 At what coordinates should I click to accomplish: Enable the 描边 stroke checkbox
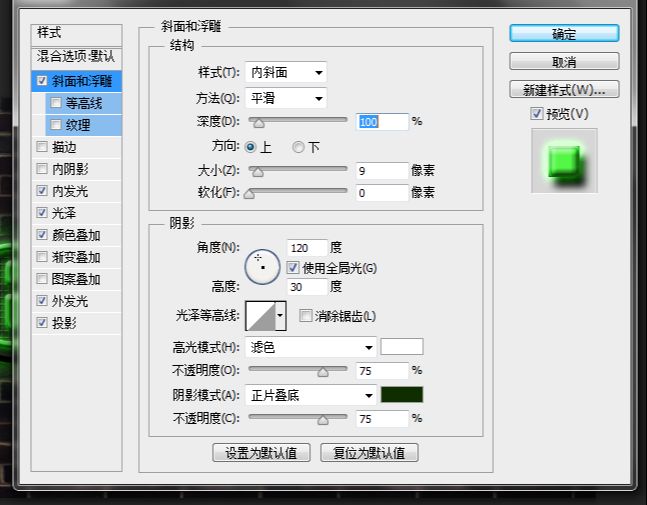(x=42, y=147)
